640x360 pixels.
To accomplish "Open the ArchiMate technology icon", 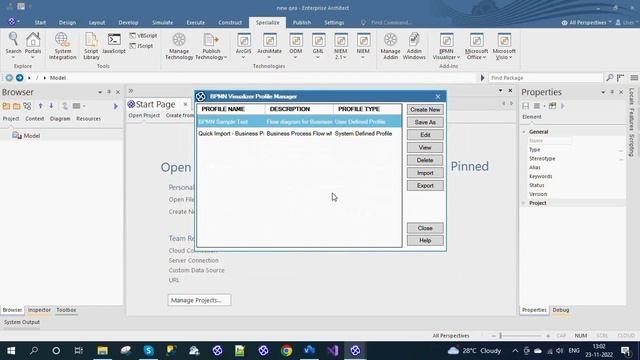I will 269,46.
